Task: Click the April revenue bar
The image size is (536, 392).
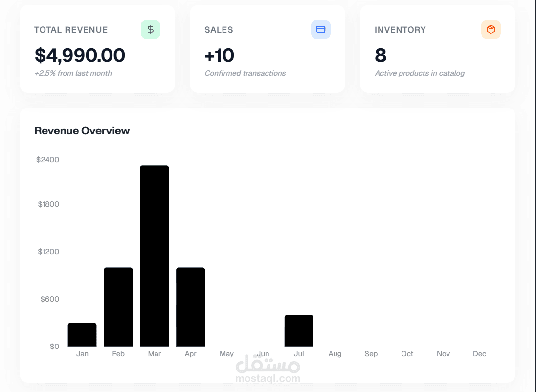Action: 190,307
